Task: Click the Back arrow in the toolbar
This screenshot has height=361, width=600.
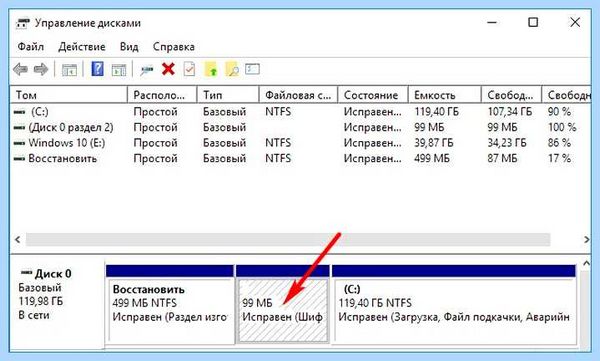Action: [x=20, y=70]
